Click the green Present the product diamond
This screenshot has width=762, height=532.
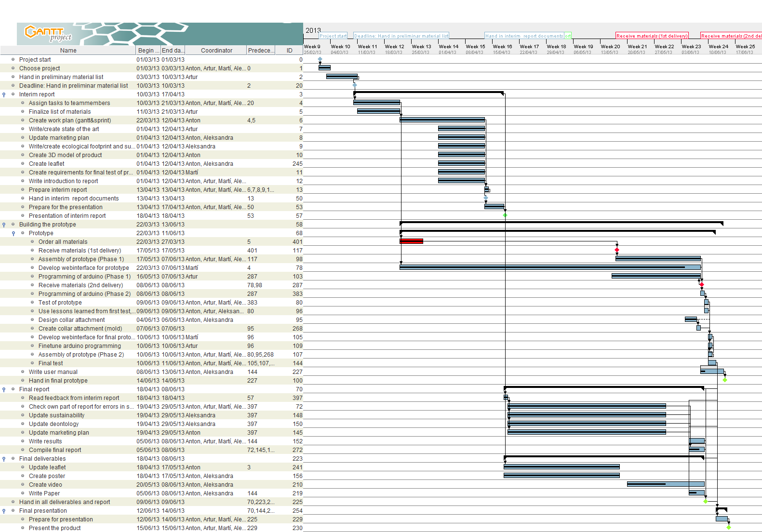coord(729,528)
